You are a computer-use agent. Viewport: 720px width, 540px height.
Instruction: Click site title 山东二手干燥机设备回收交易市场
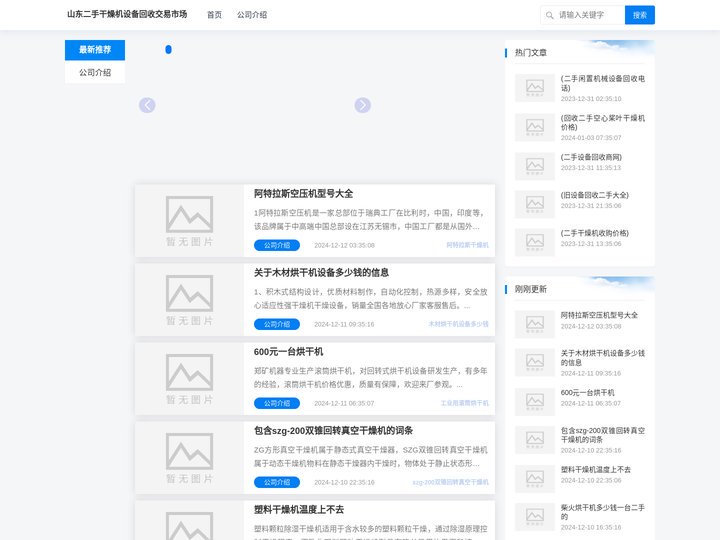coord(127,14)
